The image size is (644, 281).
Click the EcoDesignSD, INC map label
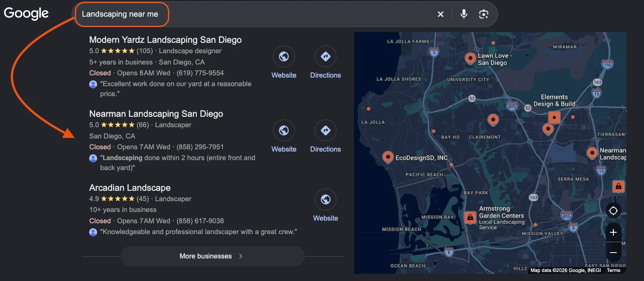coord(422,158)
